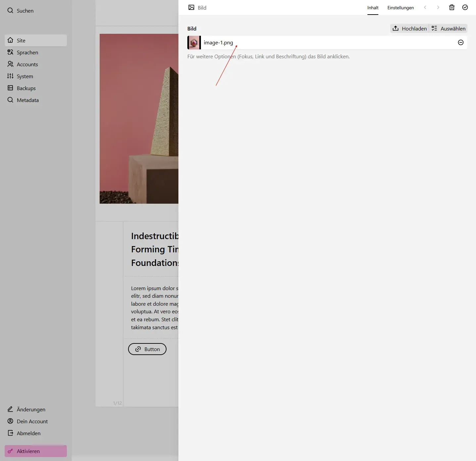Open Accounts using the users icon
The width and height of the screenshot is (476, 461).
coord(10,64)
